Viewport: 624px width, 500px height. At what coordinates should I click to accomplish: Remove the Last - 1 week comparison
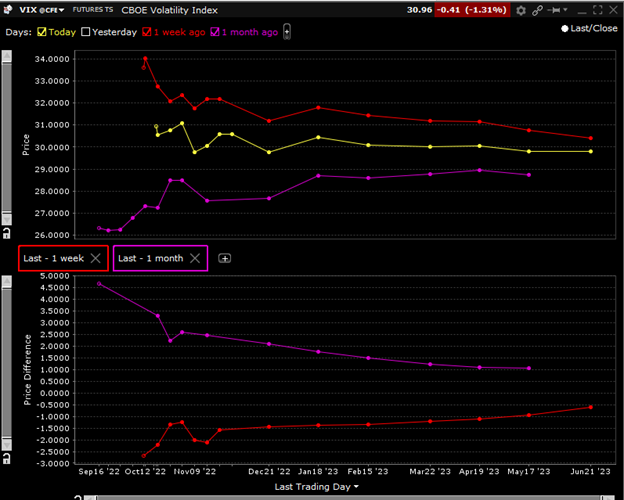click(96, 258)
